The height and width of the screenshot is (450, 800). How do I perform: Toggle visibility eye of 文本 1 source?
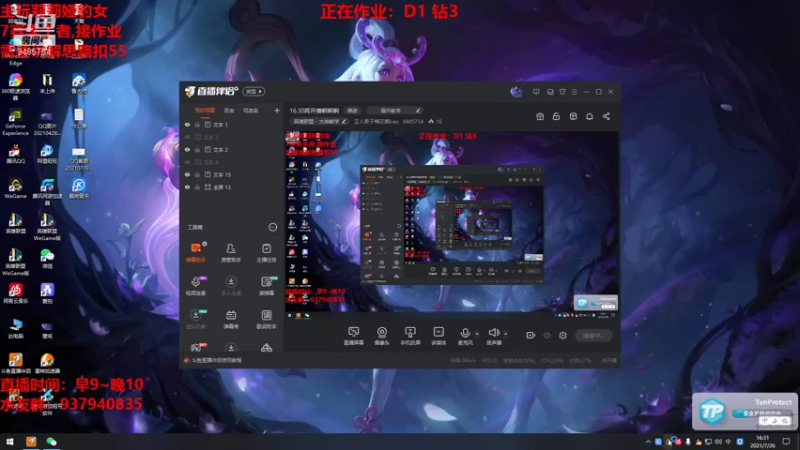coord(187,124)
